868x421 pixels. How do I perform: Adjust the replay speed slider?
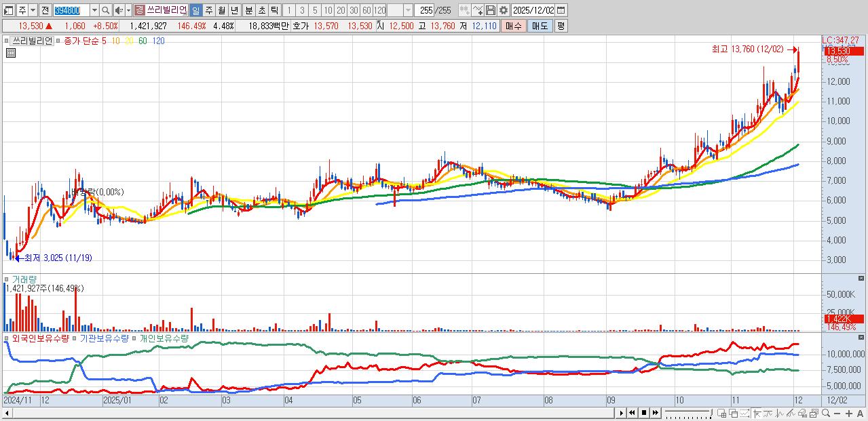tap(688, 413)
